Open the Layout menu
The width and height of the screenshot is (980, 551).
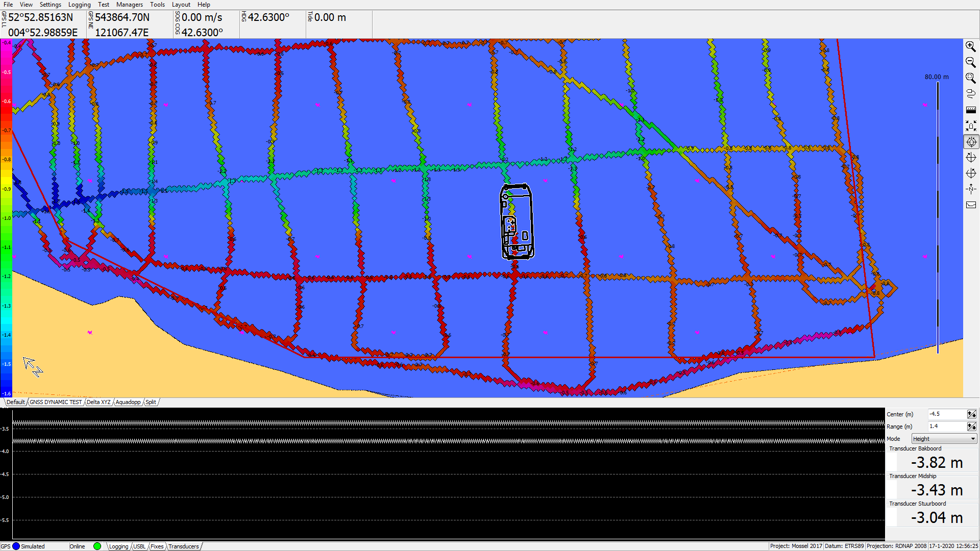[x=181, y=5]
